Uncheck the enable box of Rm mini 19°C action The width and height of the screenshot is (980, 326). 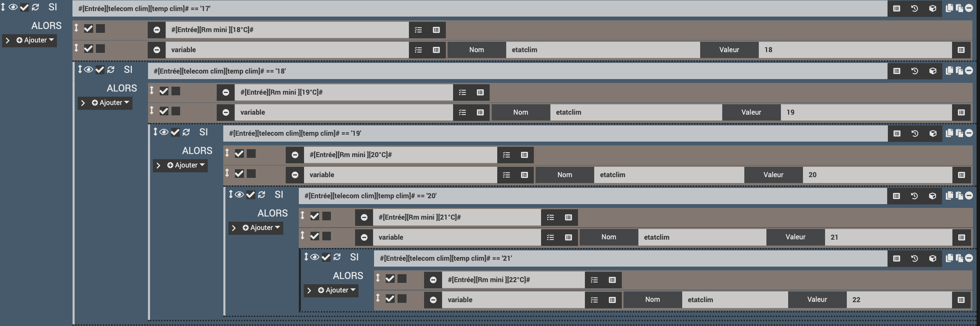[164, 91]
